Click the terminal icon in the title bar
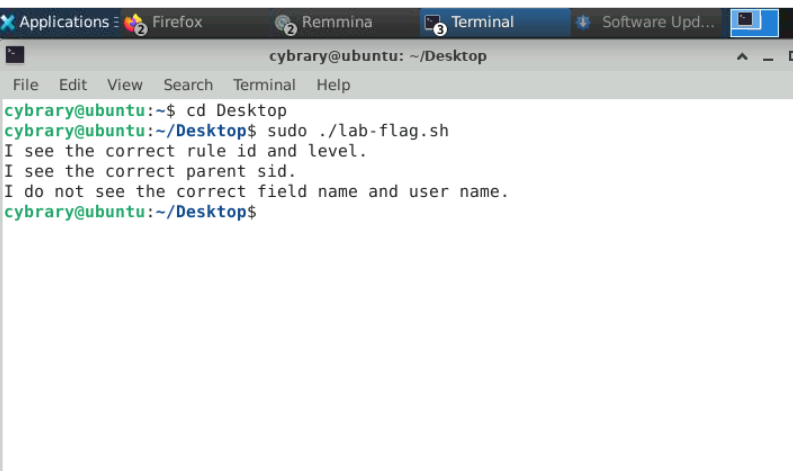 tap(15, 56)
